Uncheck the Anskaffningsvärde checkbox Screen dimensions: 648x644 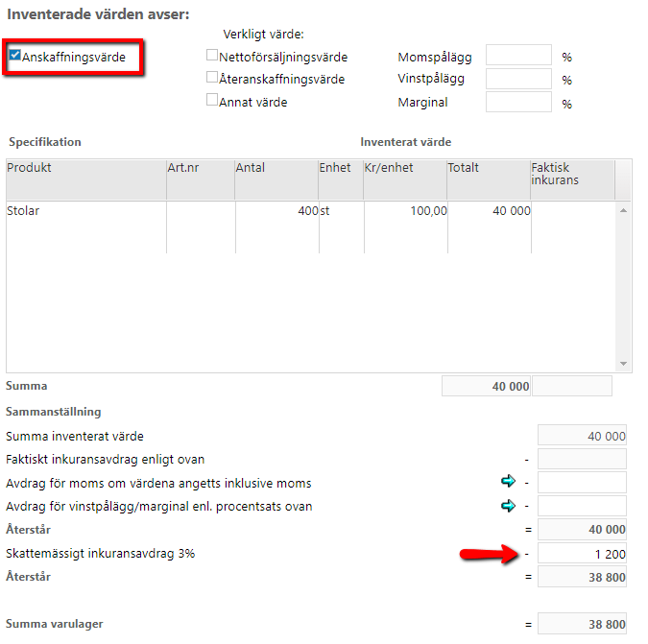tap(15, 55)
